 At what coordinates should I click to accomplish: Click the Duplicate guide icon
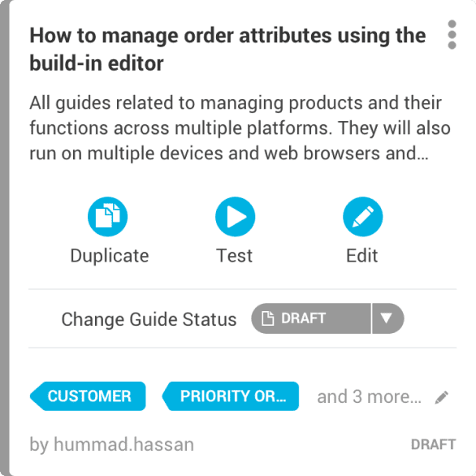[107, 216]
